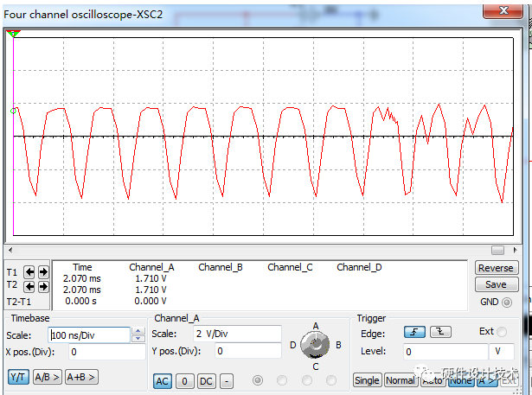Open the trigger source A > selector

point(487,380)
